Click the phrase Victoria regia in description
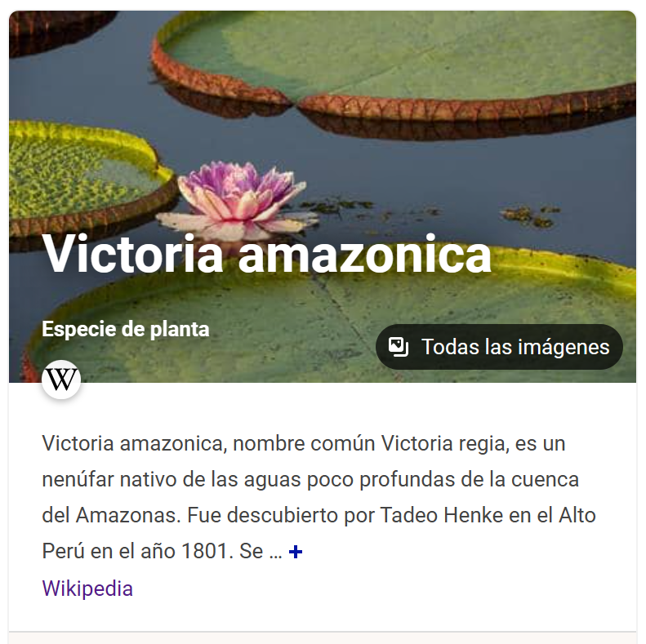646x644 pixels. [x=445, y=443]
